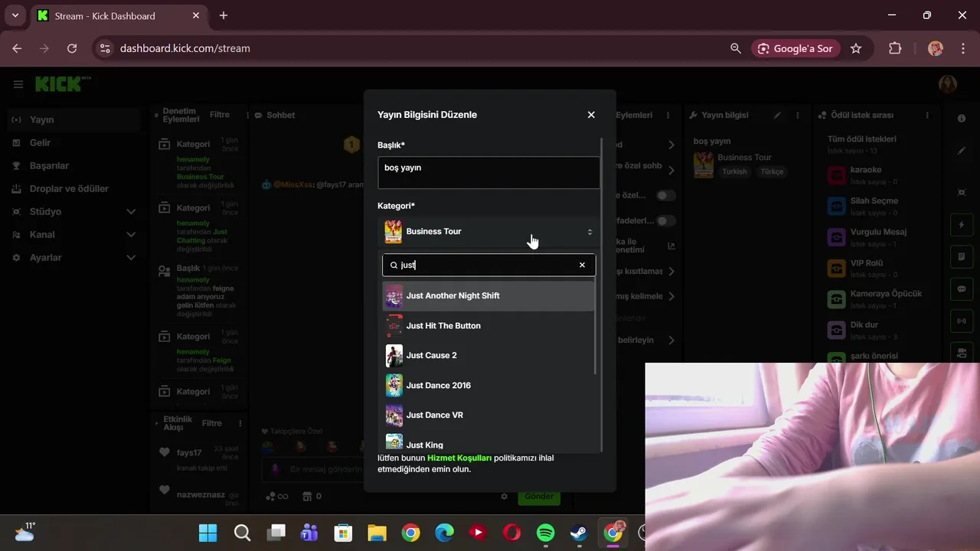Open Droplar ve ödüller in sidebar
This screenshot has height=551, width=980.
73,189
